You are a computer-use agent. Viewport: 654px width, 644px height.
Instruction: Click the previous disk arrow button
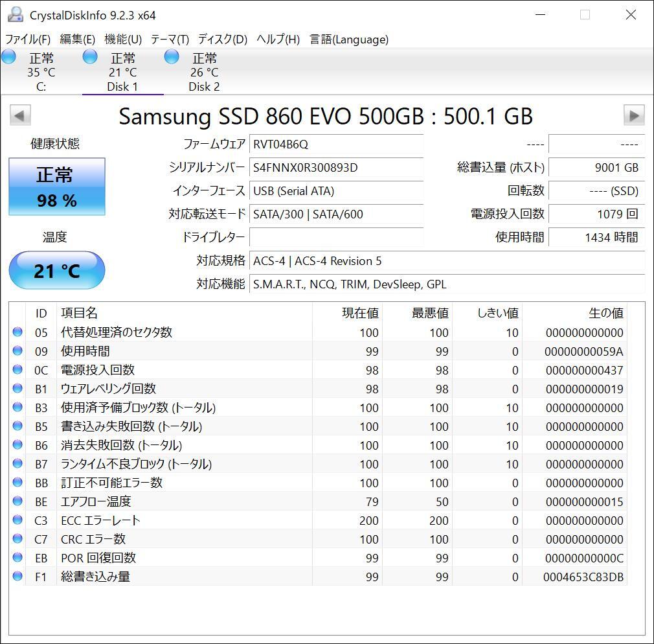point(20,115)
